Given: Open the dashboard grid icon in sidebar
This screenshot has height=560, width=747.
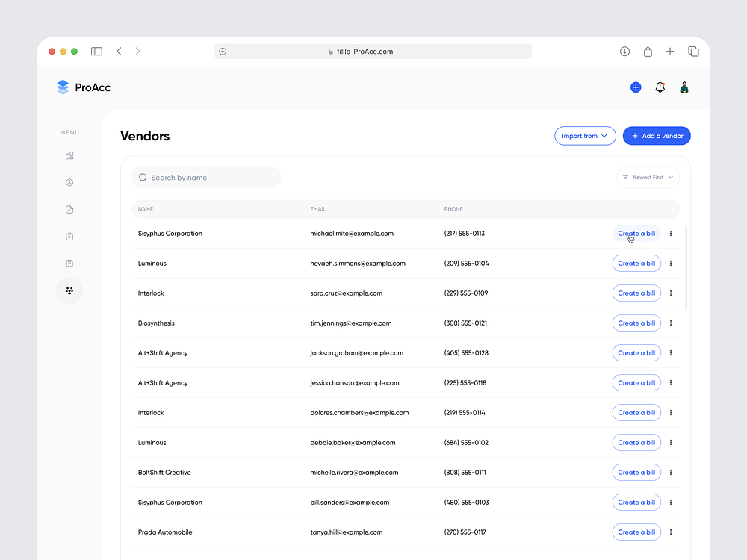Looking at the screenshot, I should click(69, 155).
